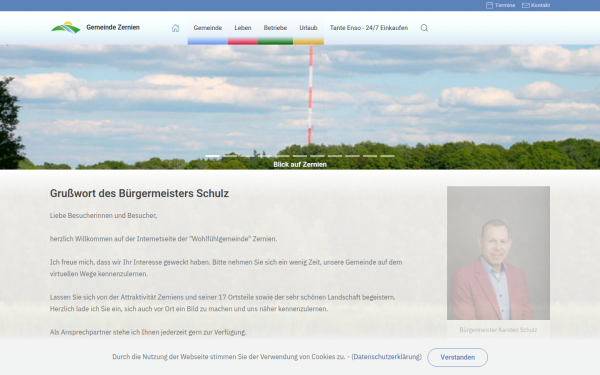The height and width of the screenshot is (375, 600).
Task: Go to the home page via house icon
Action: click(175, 28)
